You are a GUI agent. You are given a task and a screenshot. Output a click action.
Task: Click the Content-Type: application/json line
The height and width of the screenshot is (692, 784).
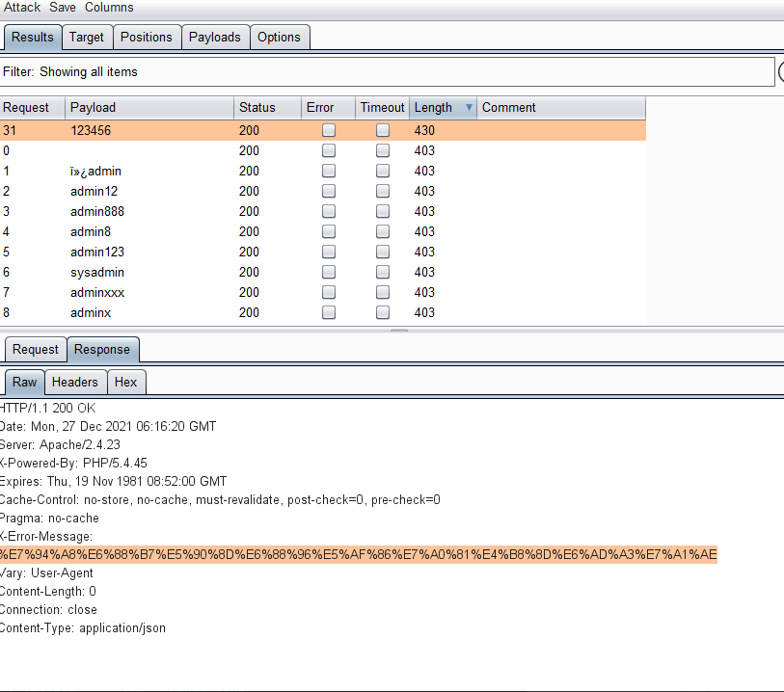[x=83, y=628]
